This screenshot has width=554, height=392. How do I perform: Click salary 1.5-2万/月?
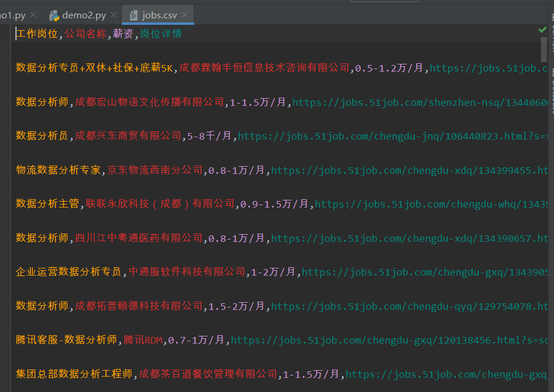tap(236, 306)
